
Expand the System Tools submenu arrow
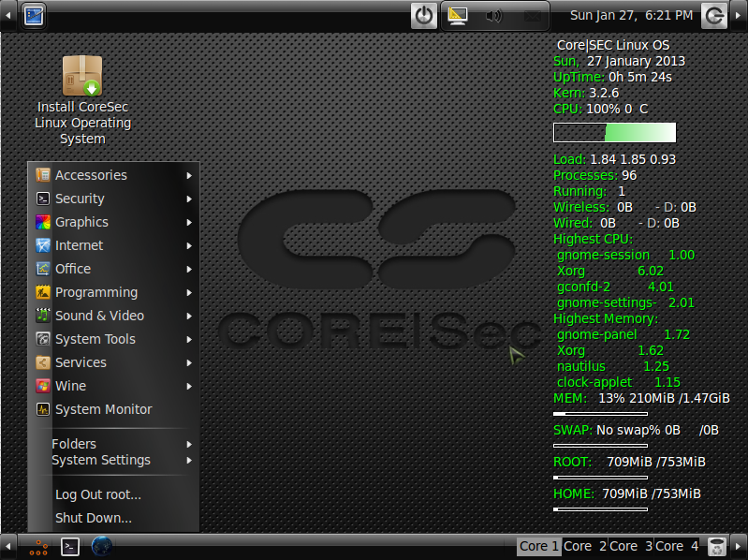(189, 339)
